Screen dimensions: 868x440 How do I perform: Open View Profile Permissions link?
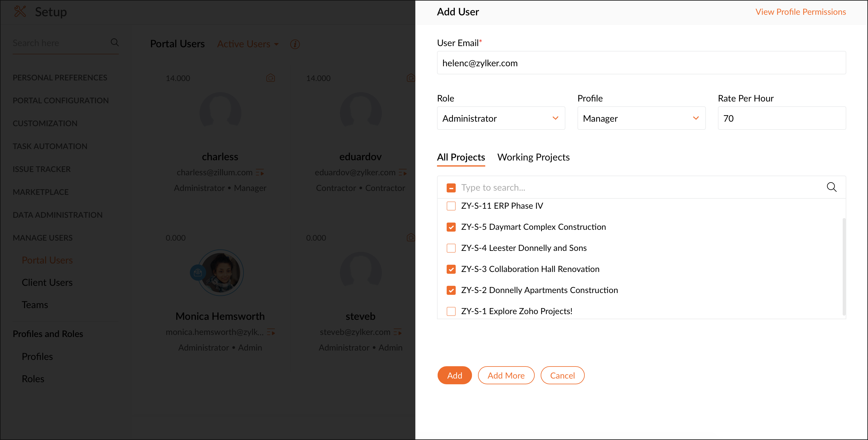click(x=800, y=12)
